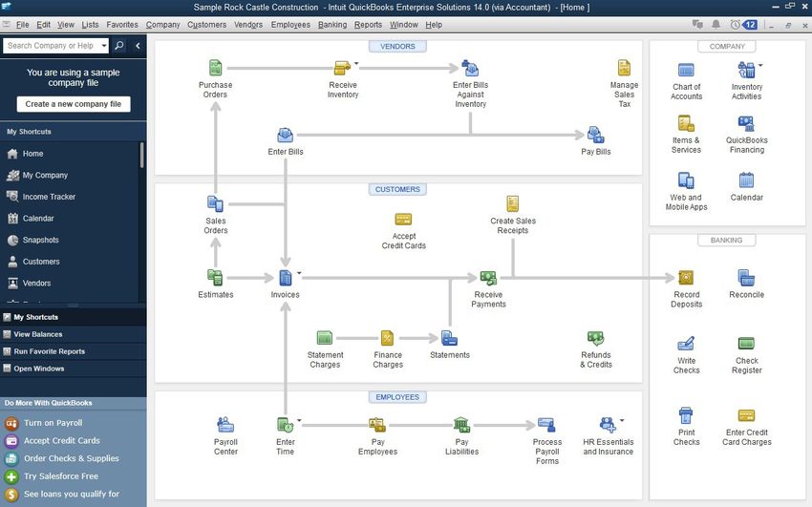812x507 pixels.
Task: Click the CUSTOMERS section button
Action: (x=397, y=189)
